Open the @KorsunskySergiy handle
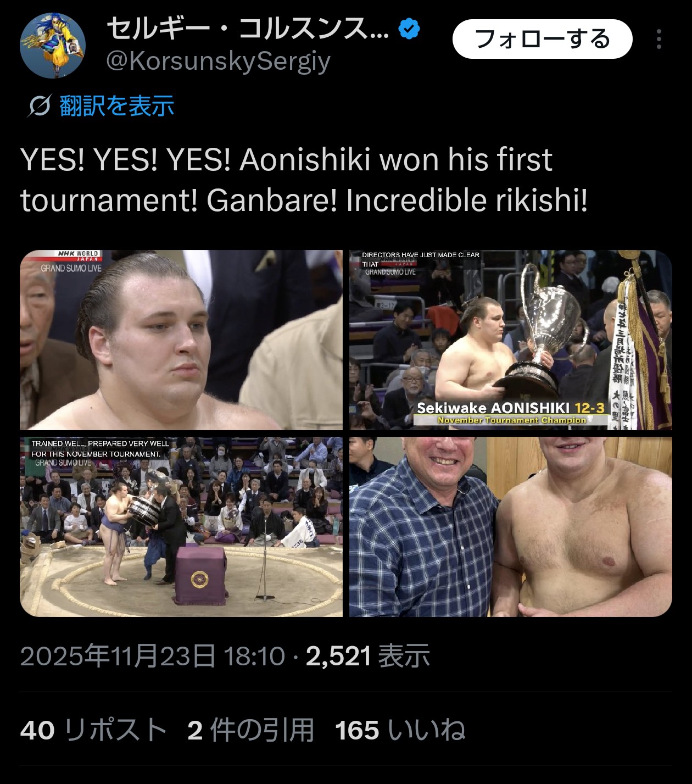 [219, 61]
